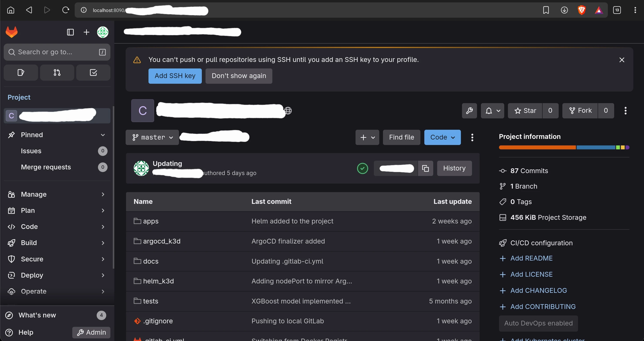Open the browser three-dot menu

tap(635, 10)
